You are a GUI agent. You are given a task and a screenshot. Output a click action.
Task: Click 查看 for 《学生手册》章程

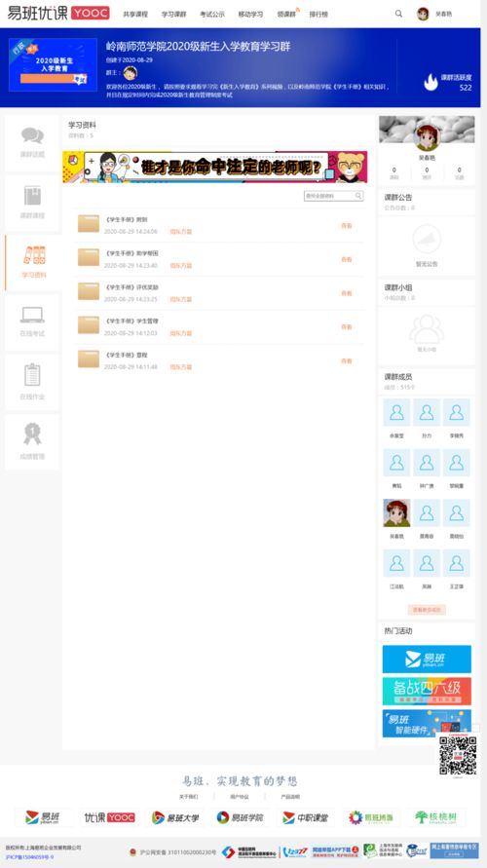(x=347, y=360)
